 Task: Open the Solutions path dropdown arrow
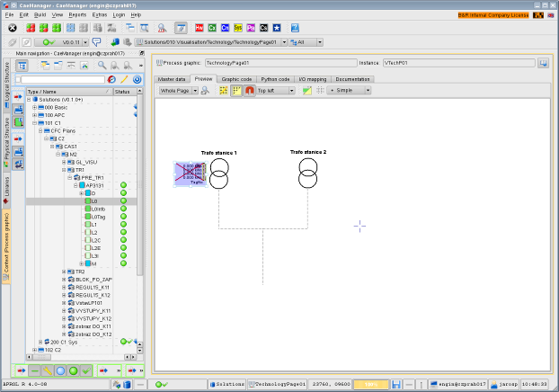click(x=284, y=42)
